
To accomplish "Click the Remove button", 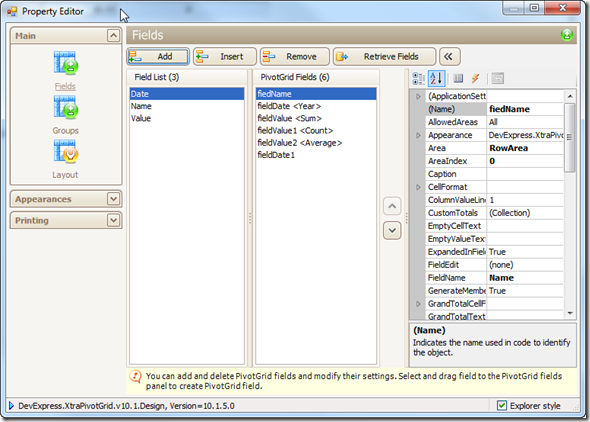I will point(295,57).
